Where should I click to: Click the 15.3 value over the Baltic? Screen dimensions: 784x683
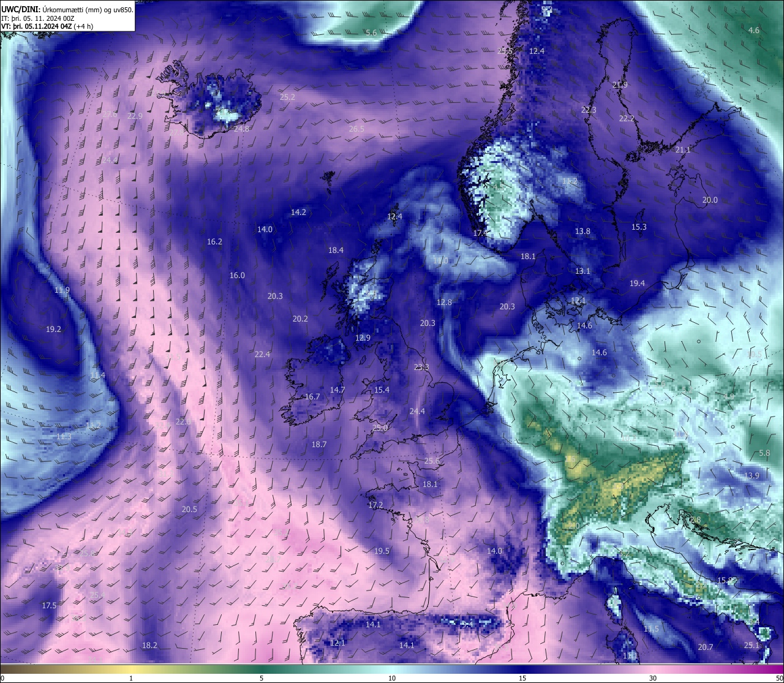coord(639,227)
